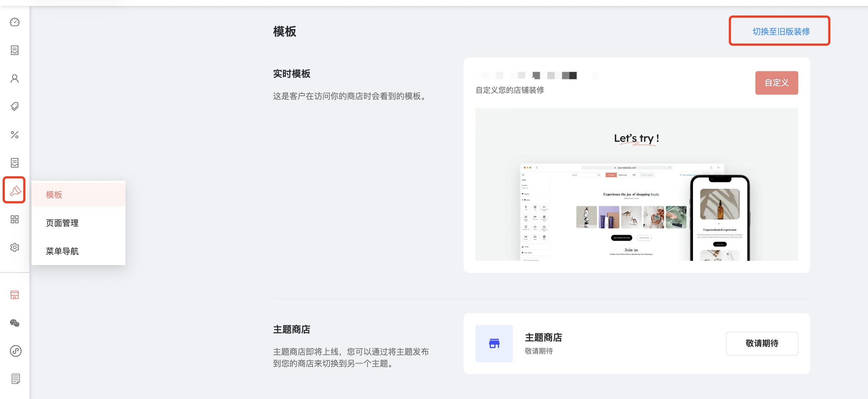Image resolution: width=868 pixels, height=399 pixels.
Task: Open the customers person icon in sidebar
Action: tap(15, 78)
